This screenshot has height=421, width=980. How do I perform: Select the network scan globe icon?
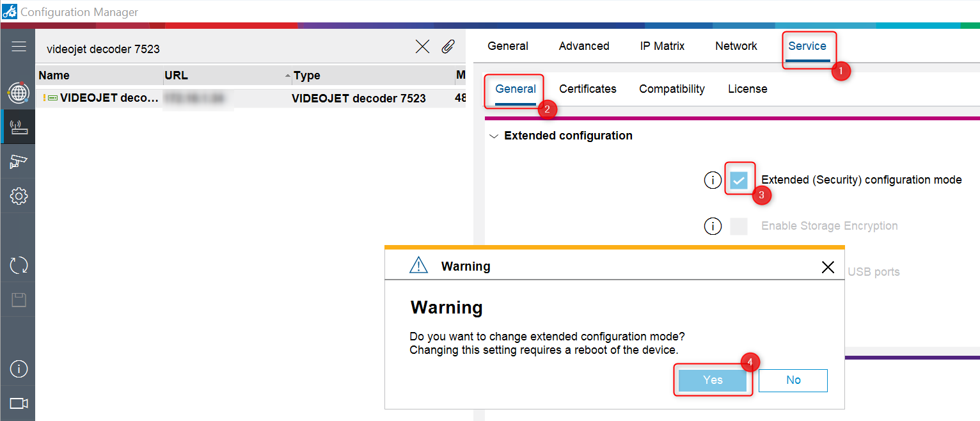pos(19,92)
